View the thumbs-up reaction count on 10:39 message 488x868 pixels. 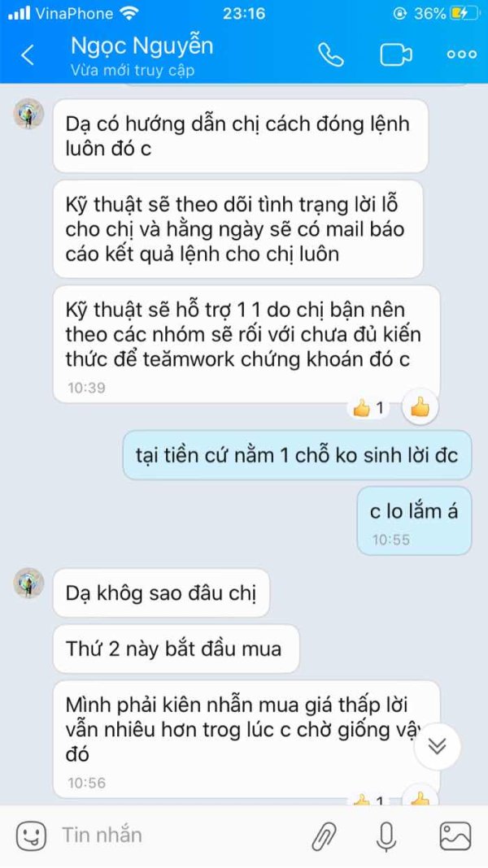(369, 409)
